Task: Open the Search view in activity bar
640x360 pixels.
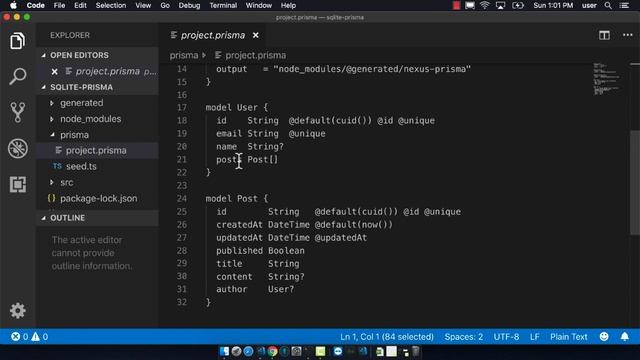Action: (18, 76)
